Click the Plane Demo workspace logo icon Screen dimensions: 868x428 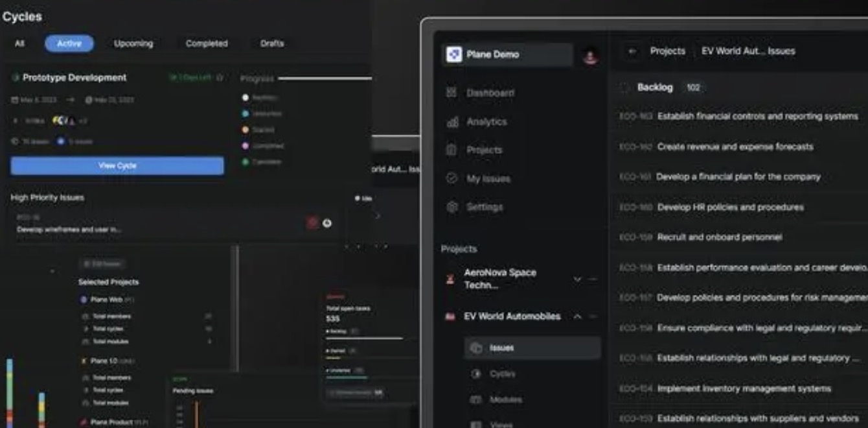pos(454,54)
